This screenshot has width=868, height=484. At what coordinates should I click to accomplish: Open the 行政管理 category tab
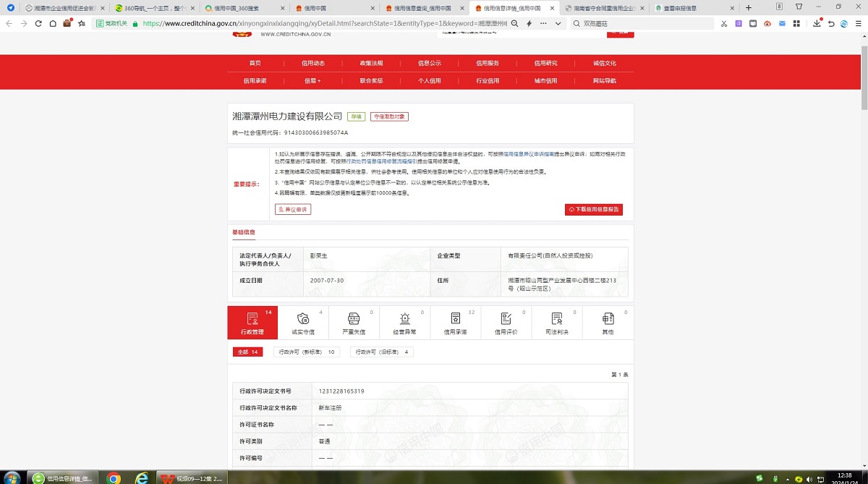point(252,323)
